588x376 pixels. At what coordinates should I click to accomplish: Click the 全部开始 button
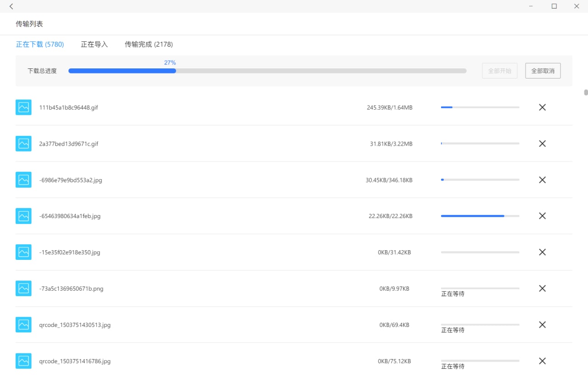pos(499,71)
